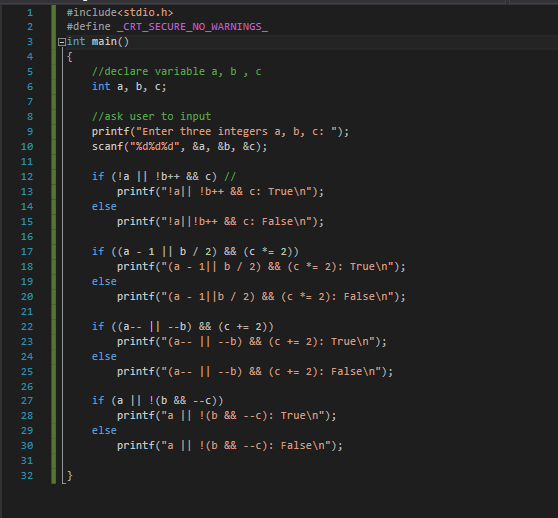
Task: Click the #include<stdio.h> directive
Action: coord(120,13)
